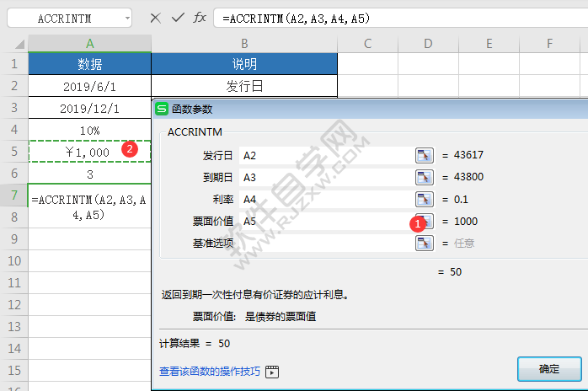The image size is (588, 391).
Task: Click the WPS logo icon in dialog title
Action: [162, 110]
